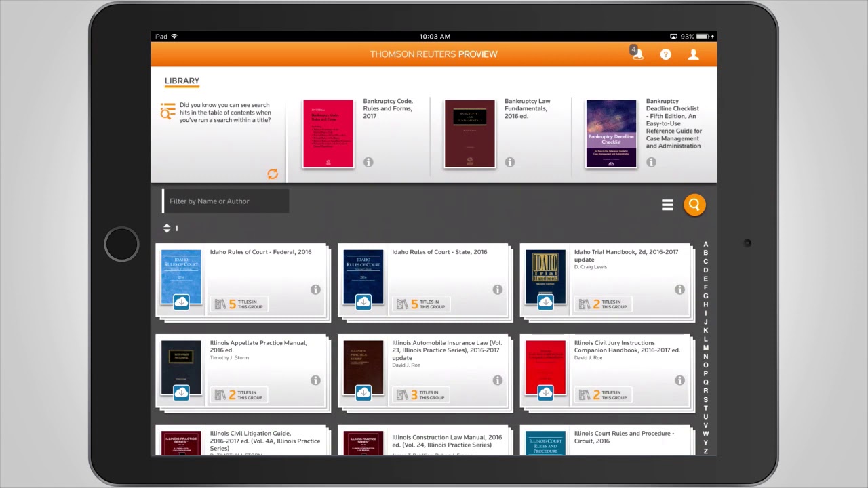This screenshot has width=868, height=488.
Task: Jump to letter W in index
Action: point(705,434)
